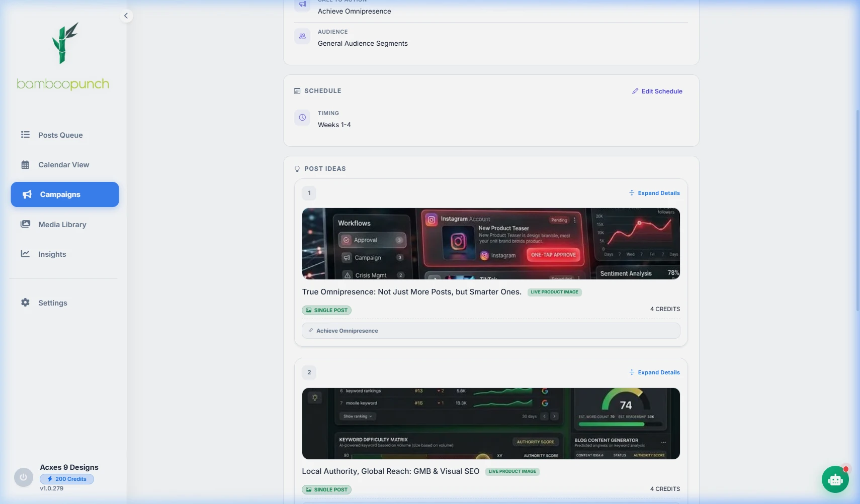Open the Workflows dashboard preview image
Viewport: 860px width, 504px height.
[x=491, y=244]
